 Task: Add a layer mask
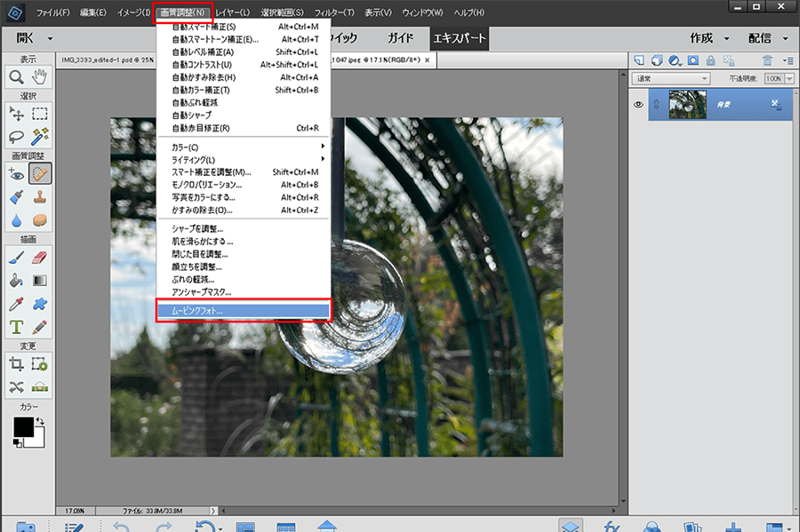(x=692, y=60)
